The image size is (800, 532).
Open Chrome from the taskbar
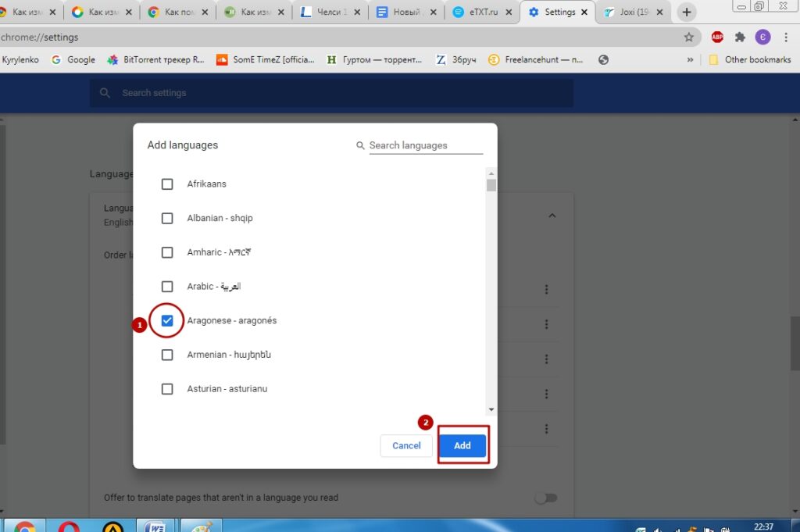pyautogui.click(x=24, y=526)
